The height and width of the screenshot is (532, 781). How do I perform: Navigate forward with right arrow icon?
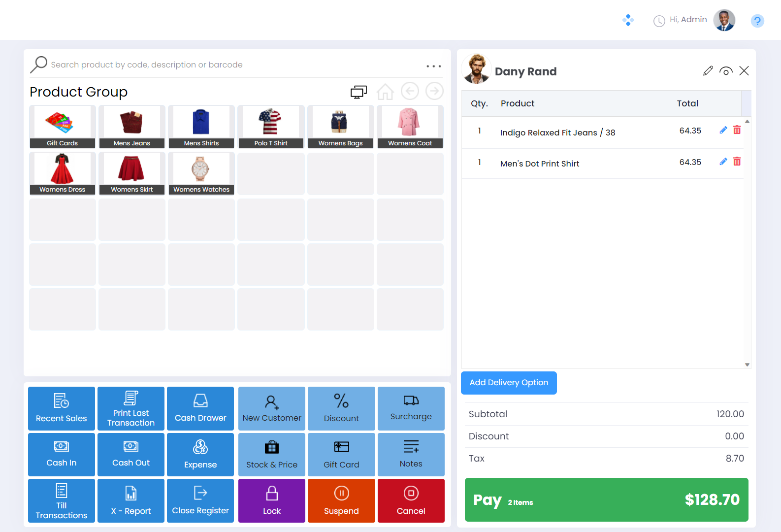click(434, 91)
